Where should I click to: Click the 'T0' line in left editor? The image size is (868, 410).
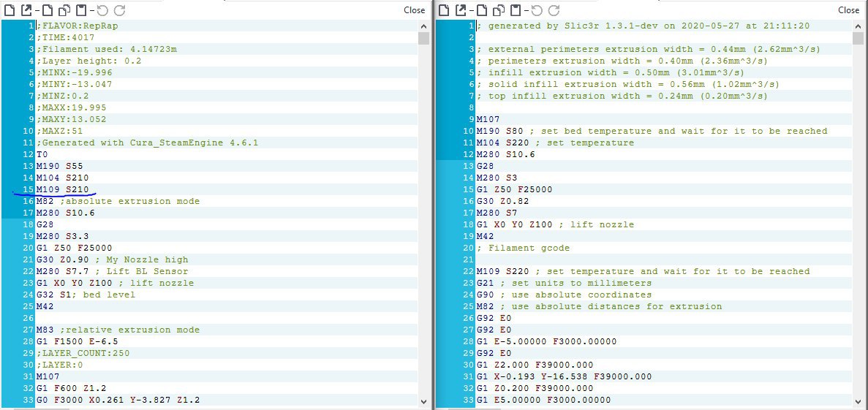[x=42, y=154]
